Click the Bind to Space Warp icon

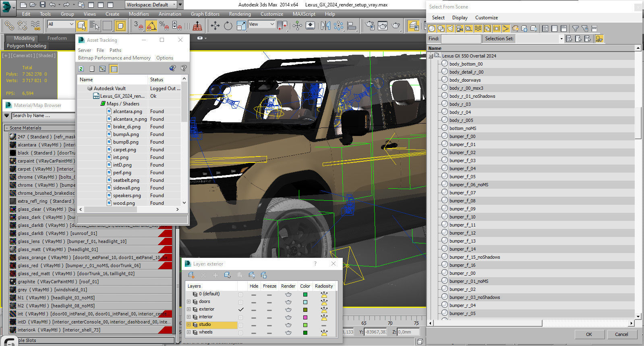click(35, 26)
